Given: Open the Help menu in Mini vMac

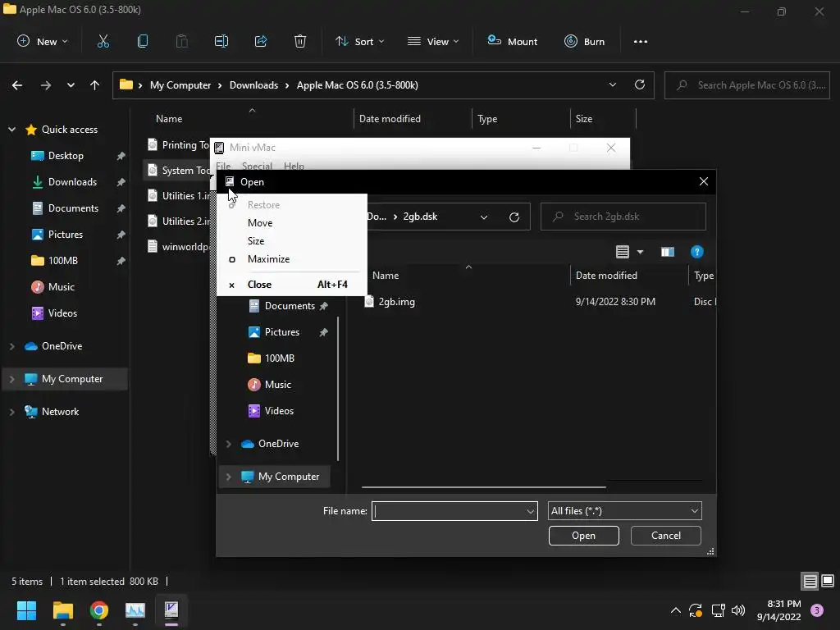Looking at the screenshot, I should 294,166.
